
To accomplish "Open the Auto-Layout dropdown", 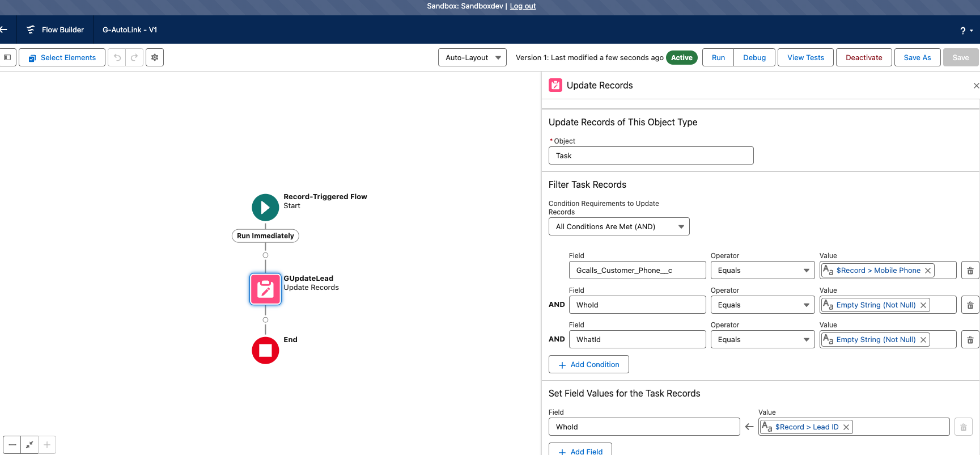I will [472, 57].
